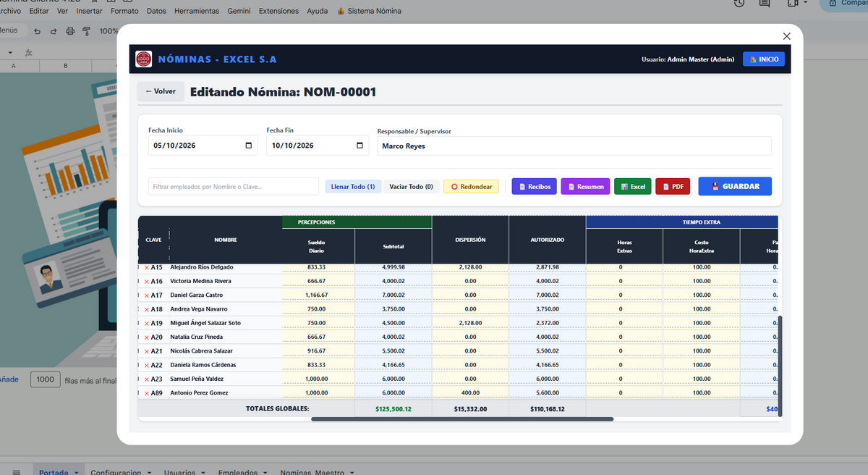
Task: Click the Llenar Todo (1) button
Action: [353, 187]
